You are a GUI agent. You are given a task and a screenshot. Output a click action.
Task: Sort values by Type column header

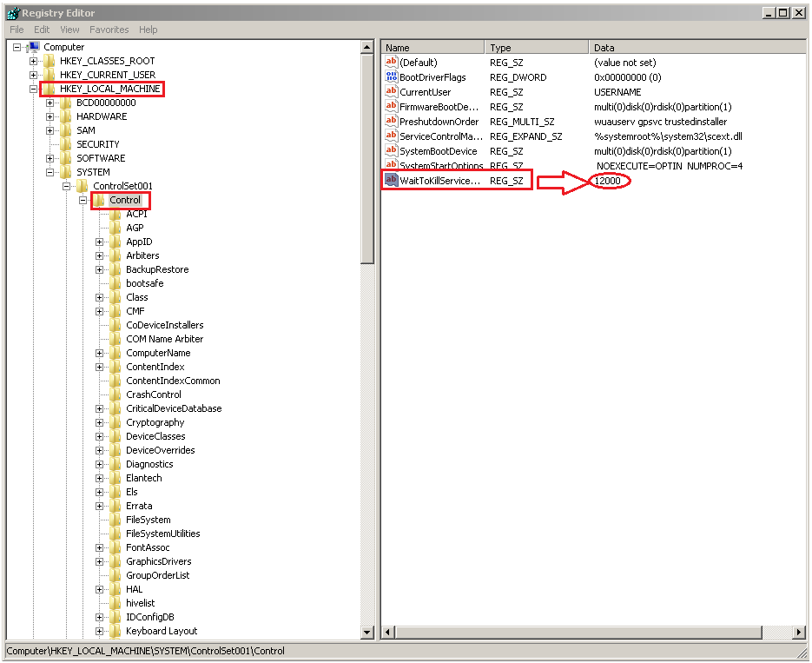tap(537, 48)
